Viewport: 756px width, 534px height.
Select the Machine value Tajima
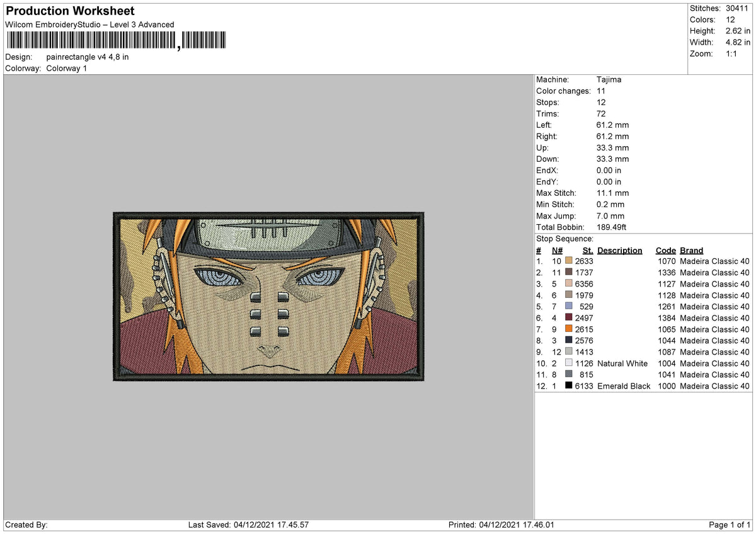tap(609, 79)
